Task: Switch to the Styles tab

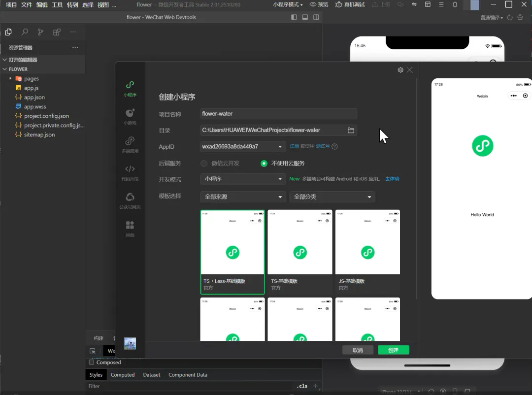Action: pyautogui.click(x=96, y=375)
